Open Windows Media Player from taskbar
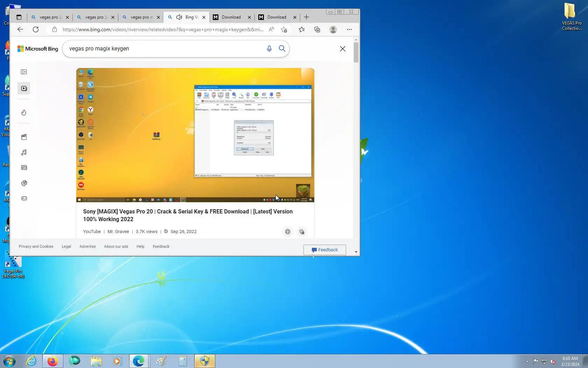Image resolution: width=588 pixels, height=368 pixels. coord(117,361)
